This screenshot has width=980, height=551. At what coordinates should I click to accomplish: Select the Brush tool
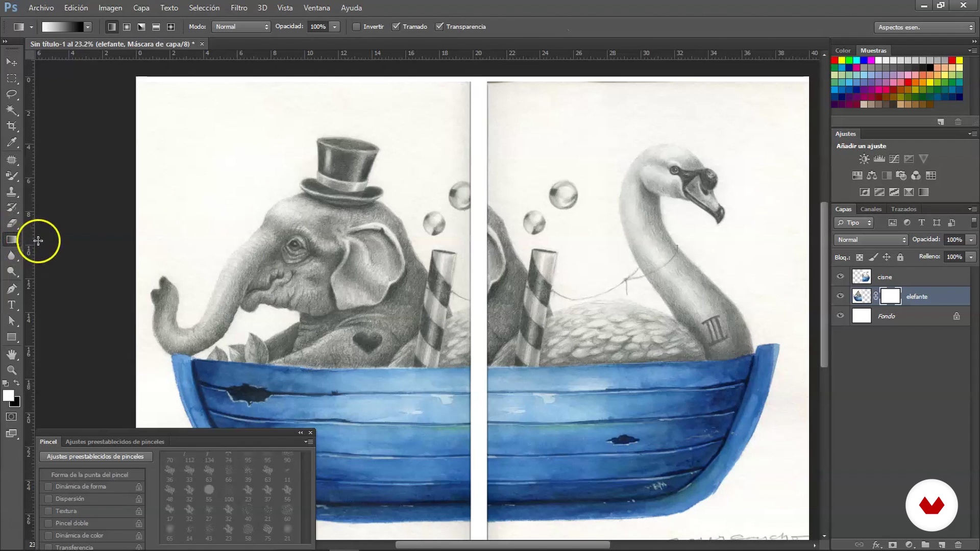coord(11,176)
